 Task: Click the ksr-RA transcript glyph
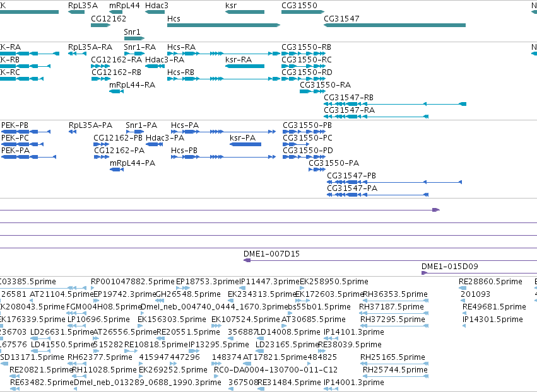pos(245,66)
